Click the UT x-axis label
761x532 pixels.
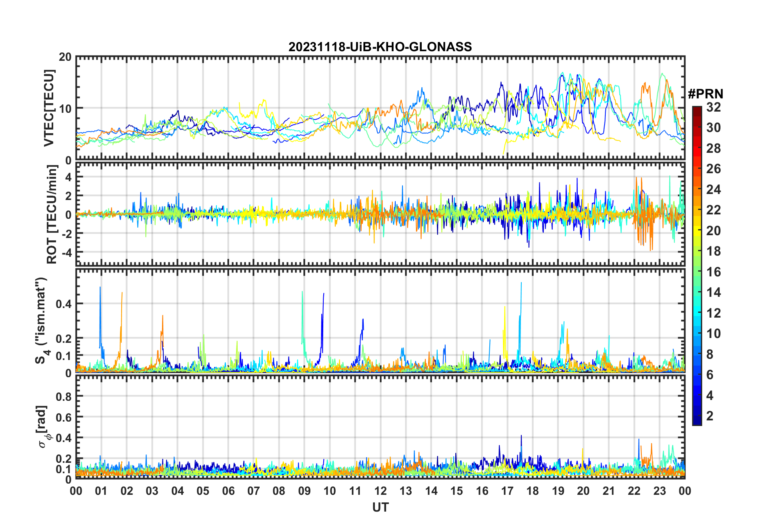(380, 508)
